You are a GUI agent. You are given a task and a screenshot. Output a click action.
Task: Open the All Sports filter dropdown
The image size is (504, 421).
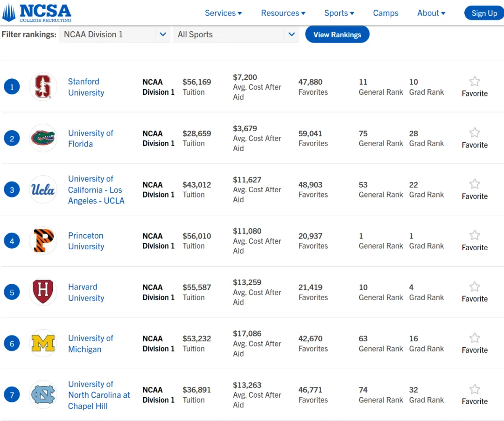coord(236,35)
